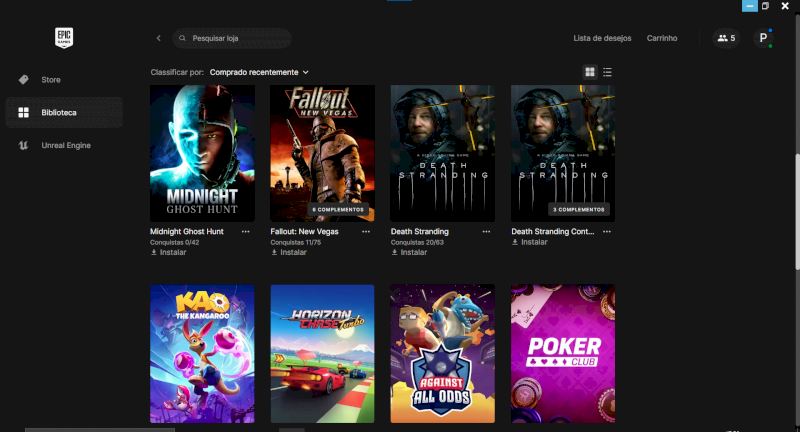800x432 pixels.
Task: Open Horizon Chase Turbo cover thumbnail
Action: coord(322,354)
